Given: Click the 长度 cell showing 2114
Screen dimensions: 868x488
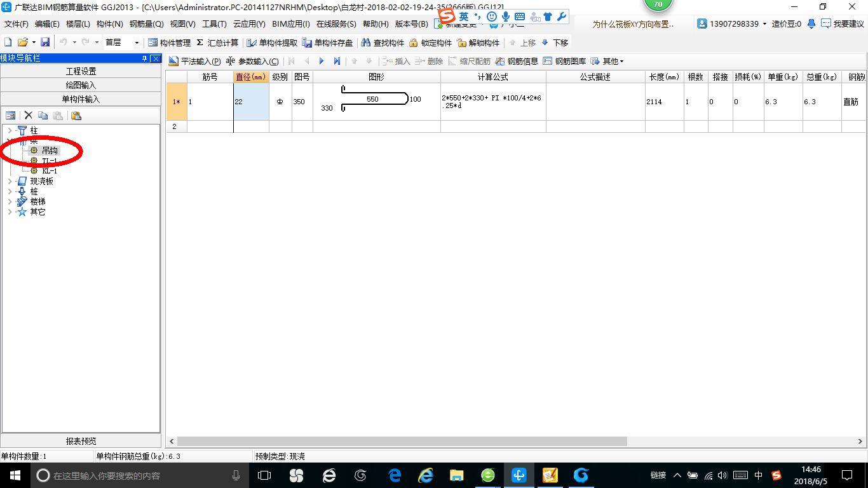Looking at the screenshot, I should [665, 102].
